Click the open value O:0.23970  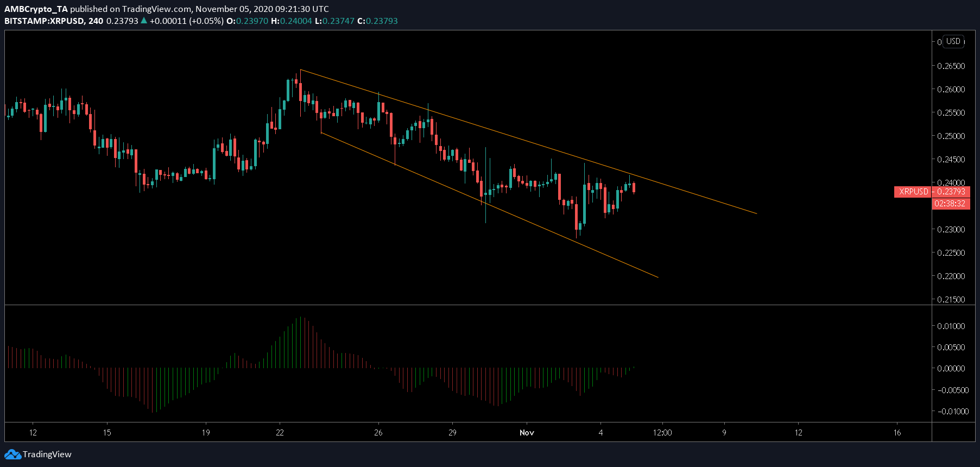tap(248, 21)
